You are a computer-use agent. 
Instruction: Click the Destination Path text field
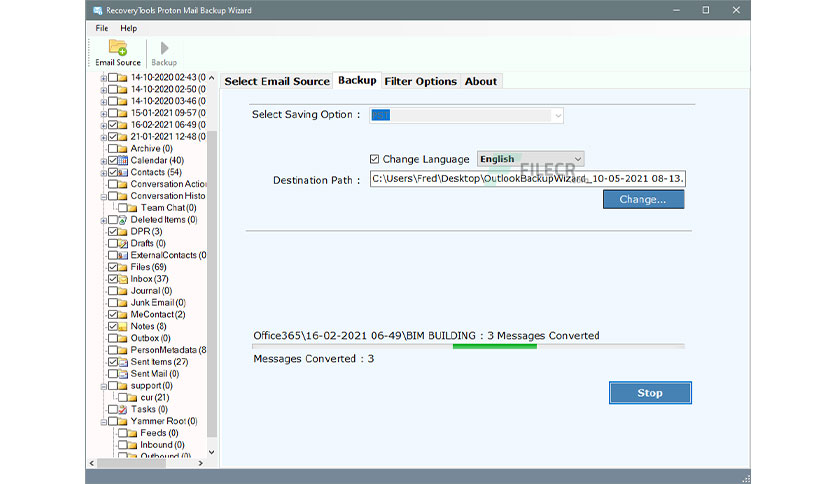pyautogui.click(x=527, y=179)
